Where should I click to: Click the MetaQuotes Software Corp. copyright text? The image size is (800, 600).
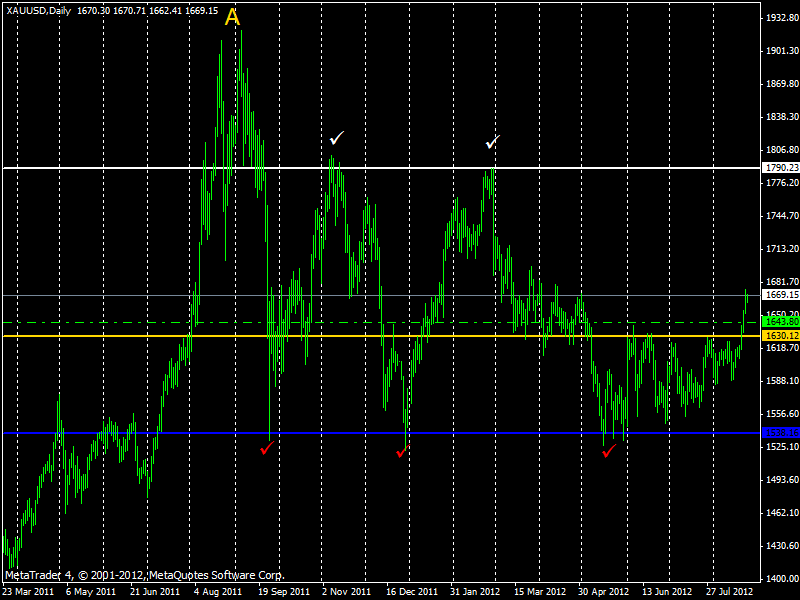click(216, 575)
